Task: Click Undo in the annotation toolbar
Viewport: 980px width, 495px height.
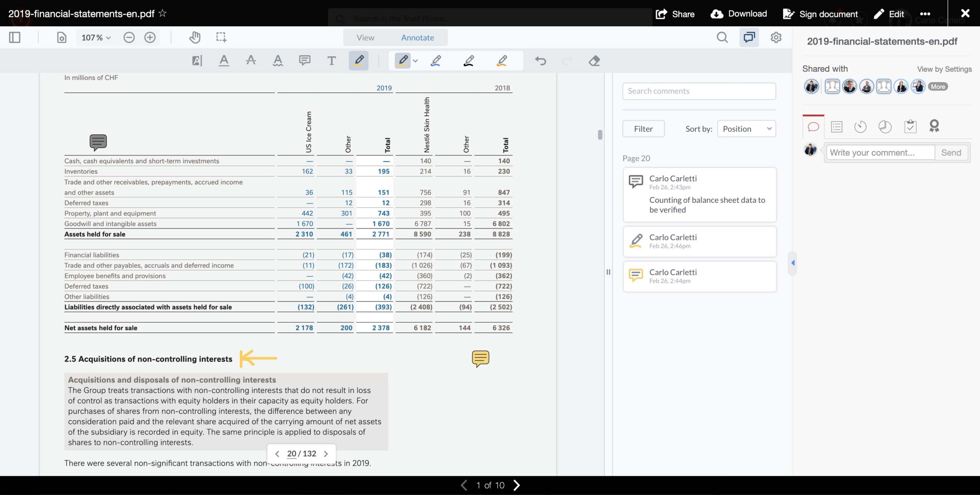Action: pyautogui.click(x=541, y=61)
